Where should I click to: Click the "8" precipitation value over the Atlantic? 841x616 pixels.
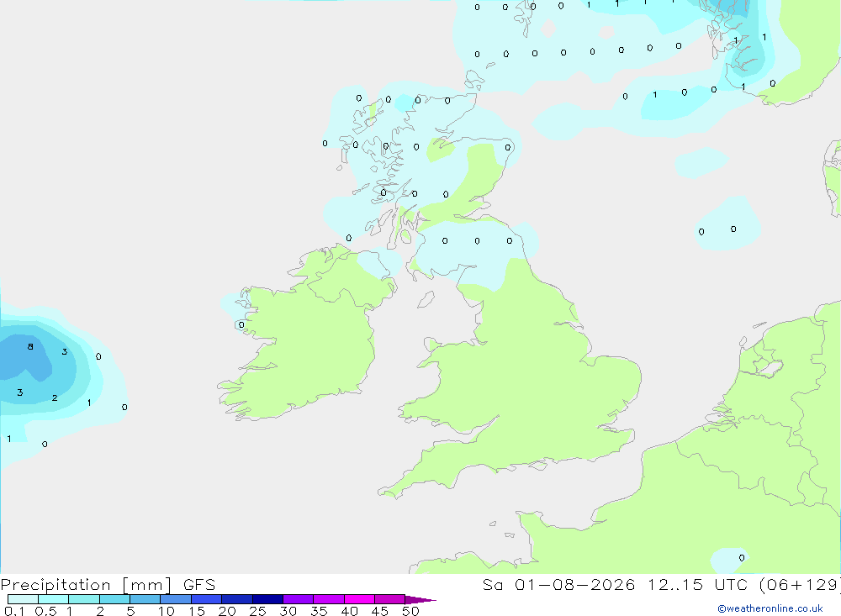pos(30,347)
